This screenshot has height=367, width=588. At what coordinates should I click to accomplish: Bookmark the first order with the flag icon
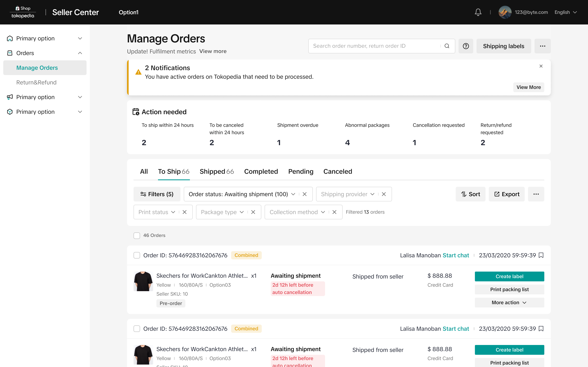click(541, 255)
